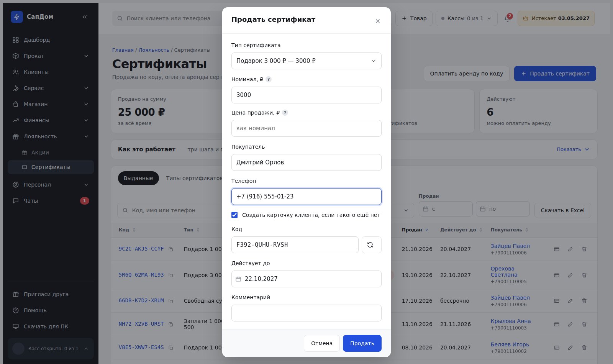
Task: Go to Клиенты in the sidebar
Action: pos(51,72)
